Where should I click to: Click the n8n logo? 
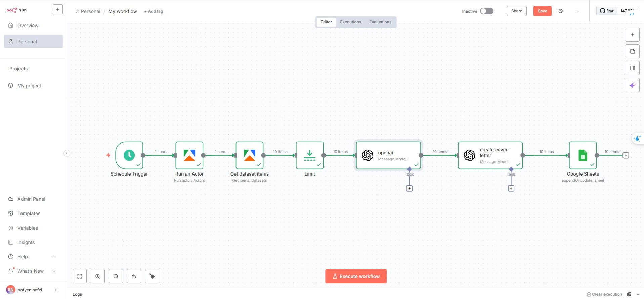(x=16, y=10)
